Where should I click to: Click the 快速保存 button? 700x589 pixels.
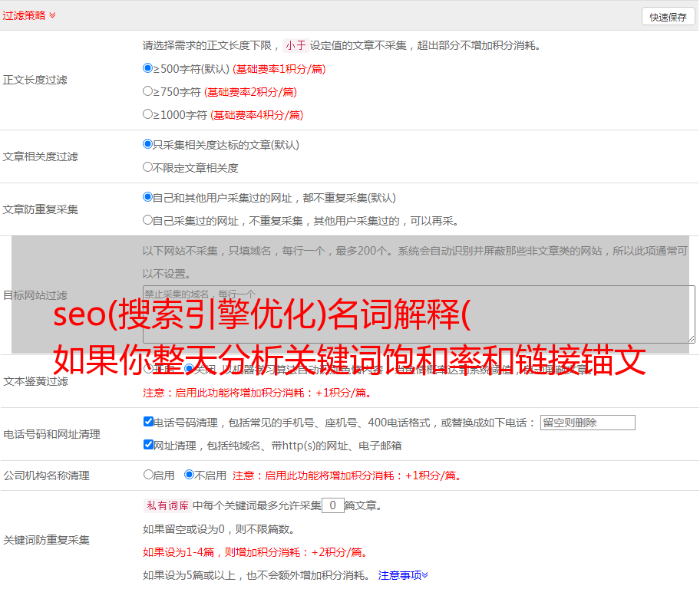pos(668,17)
